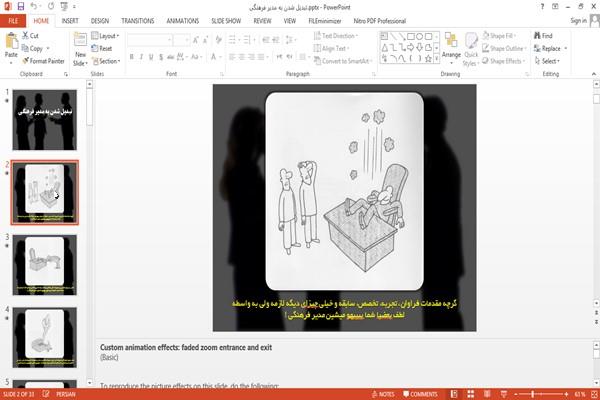Image resolution: width=600 pixels, height=400 pixels.
Task: Open the Select dropdown in Editing
Action: point(548,61)
